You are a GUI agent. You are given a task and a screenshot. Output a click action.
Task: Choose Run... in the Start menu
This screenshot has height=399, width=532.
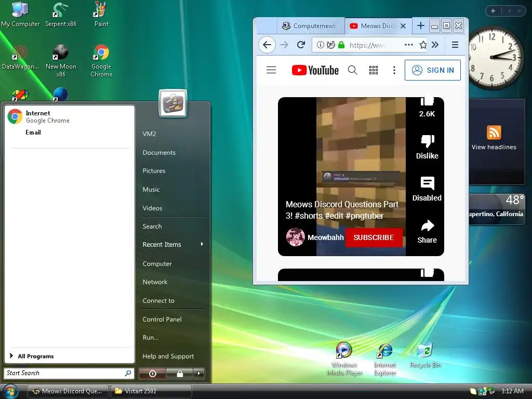(x=150, y=338)
